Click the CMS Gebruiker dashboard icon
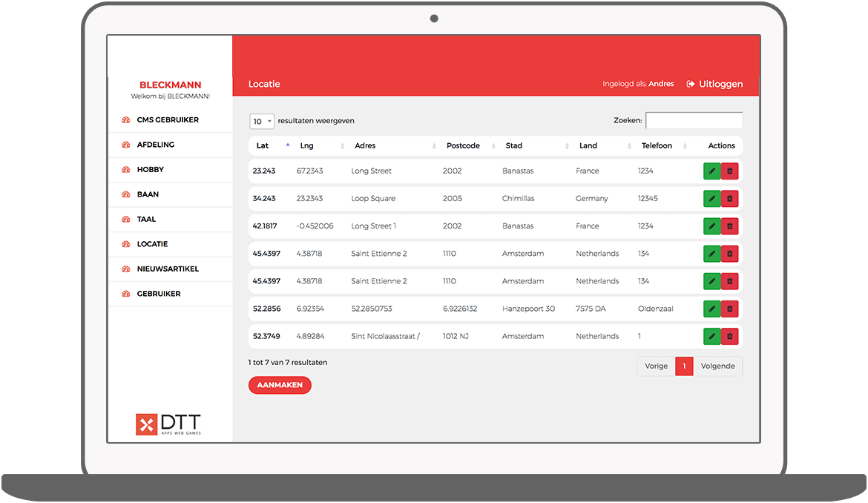Viewport: 868px width, 503px height. coord(125,120)
